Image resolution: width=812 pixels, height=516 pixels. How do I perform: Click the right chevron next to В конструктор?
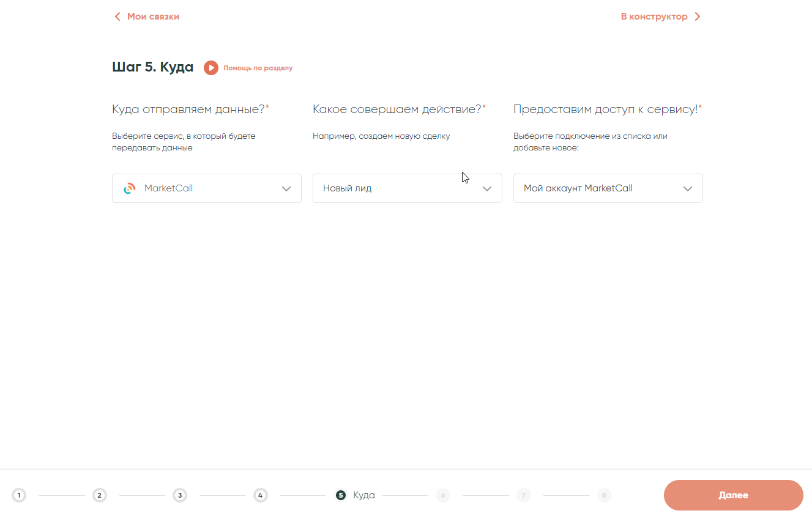(698, 17)
